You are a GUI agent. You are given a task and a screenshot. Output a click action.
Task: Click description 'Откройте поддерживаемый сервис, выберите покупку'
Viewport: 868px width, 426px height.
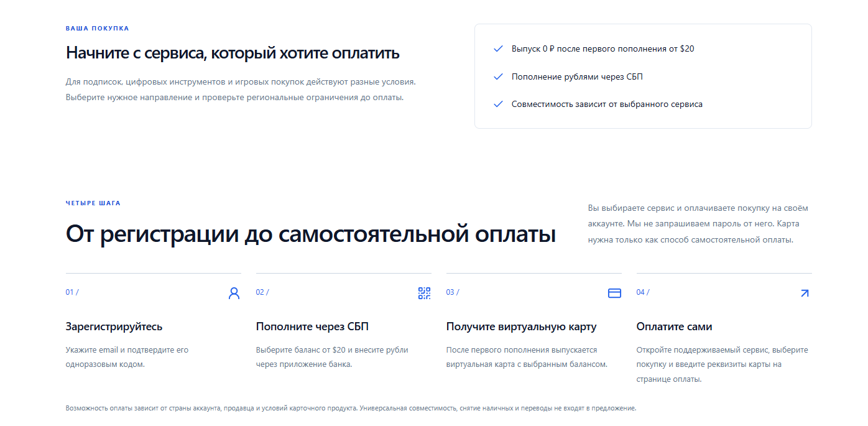(x=723, y=364)
